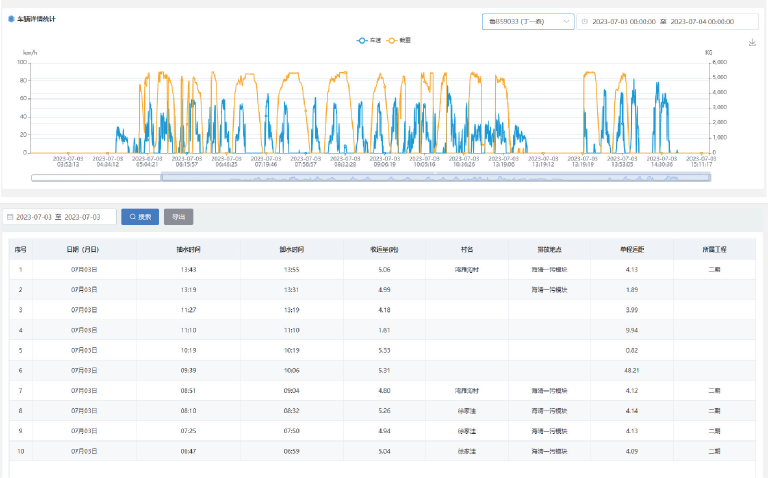The image size is (768, 478).
Task: Click the village name column header
Action: point(467,249)
